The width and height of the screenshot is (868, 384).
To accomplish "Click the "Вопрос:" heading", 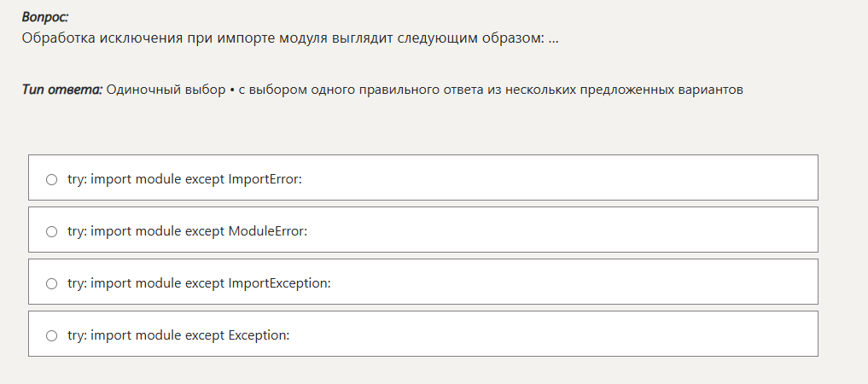I will [46, 17].
